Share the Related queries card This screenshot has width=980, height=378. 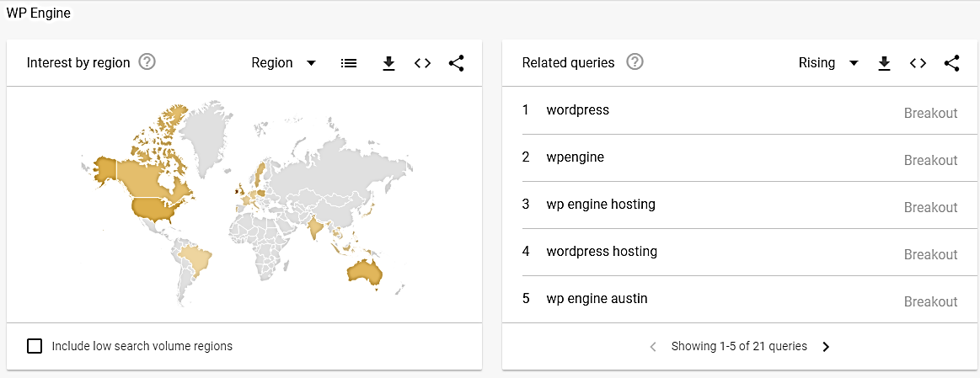[x=951, y=63]
